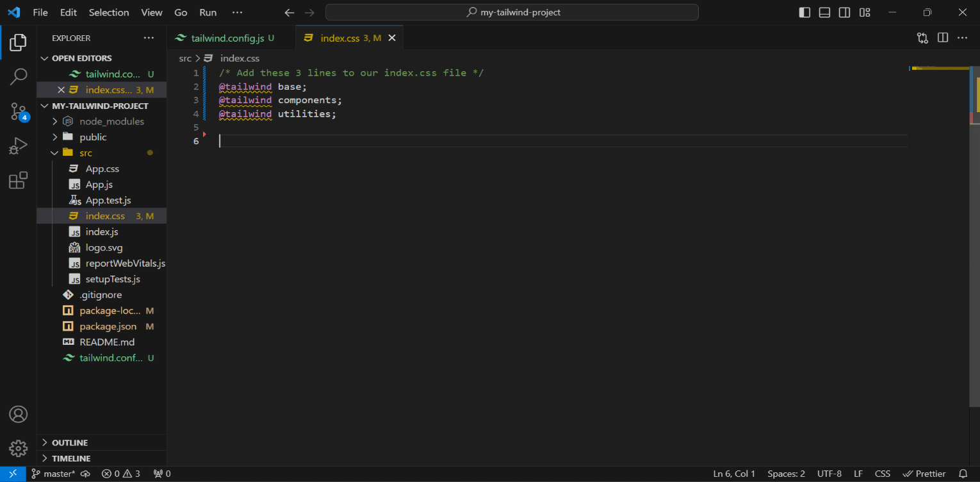Image resolution: width=980 pixels, height=482 pixels.
Task: Split the editor to the right
Action: pos(943,38)
